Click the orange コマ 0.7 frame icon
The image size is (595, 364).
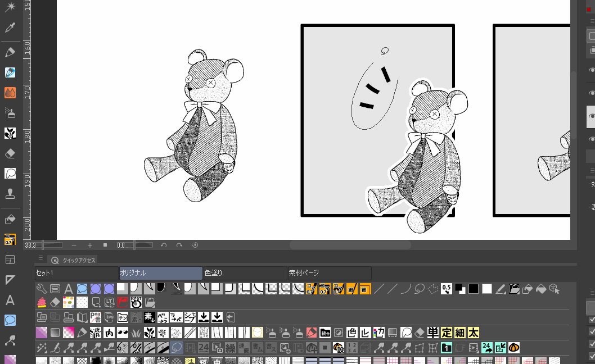click(311, 289)
